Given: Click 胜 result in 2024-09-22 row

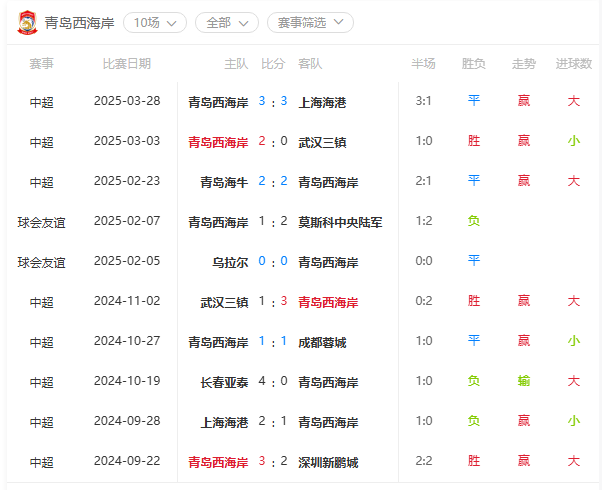Looking at the screenshot, I should coord(474,461).
